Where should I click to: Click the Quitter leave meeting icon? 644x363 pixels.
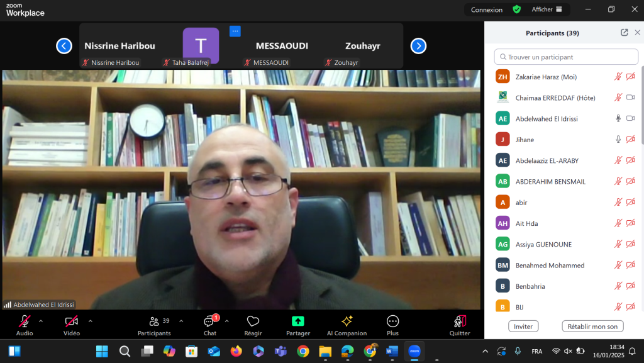pos(460,321)
